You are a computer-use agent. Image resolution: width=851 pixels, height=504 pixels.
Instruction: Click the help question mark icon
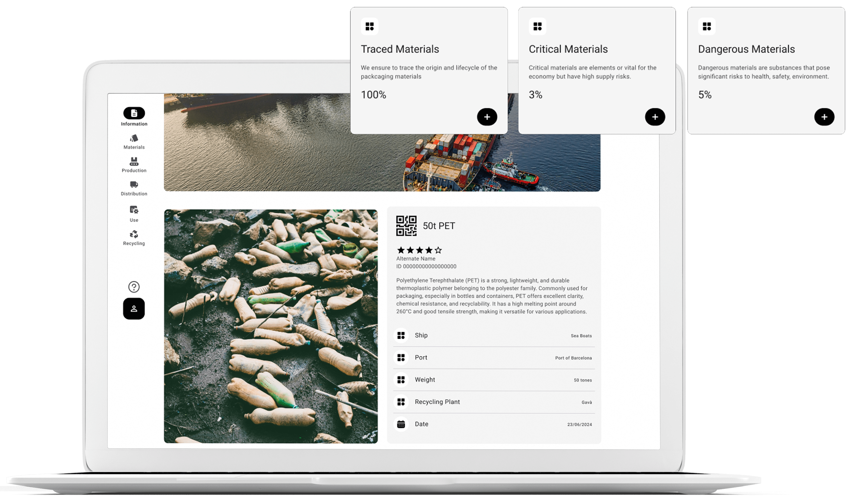tap(134, 287)
